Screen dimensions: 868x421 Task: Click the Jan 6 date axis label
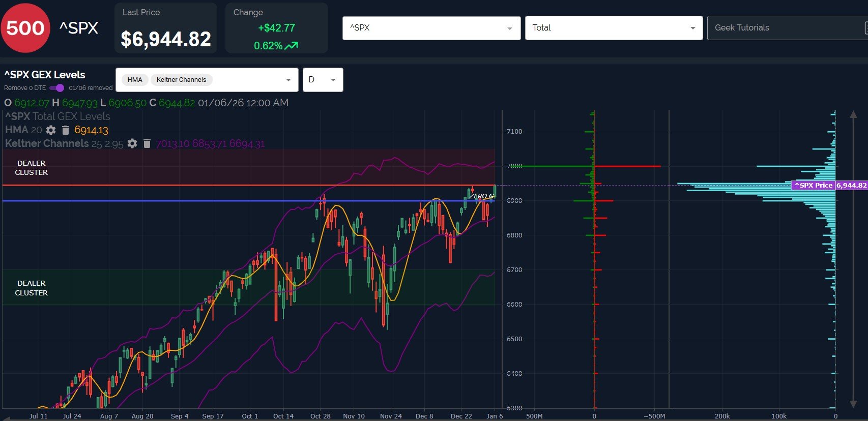(495, 416)
